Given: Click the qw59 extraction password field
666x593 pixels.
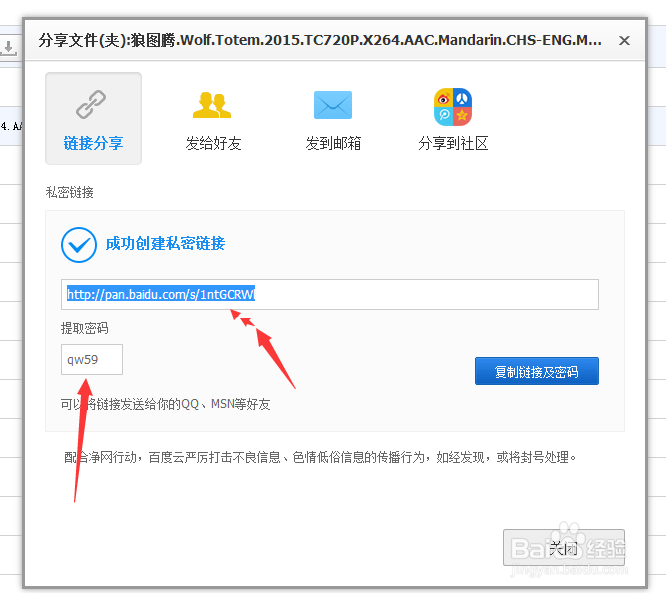Looking at the screenshot, I should (92, 359).
